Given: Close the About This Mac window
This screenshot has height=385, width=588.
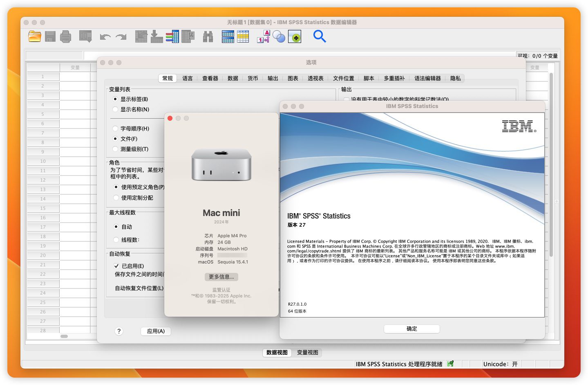Looking at the screenshot, I should click(170, 118).
